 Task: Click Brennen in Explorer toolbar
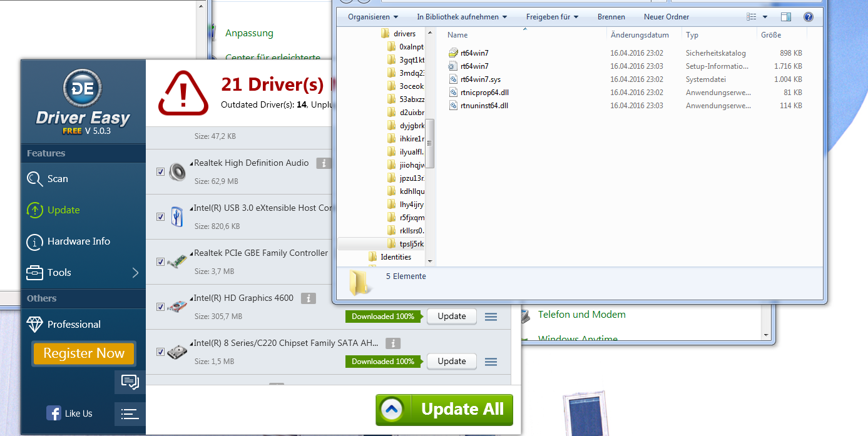pos(611,17)
